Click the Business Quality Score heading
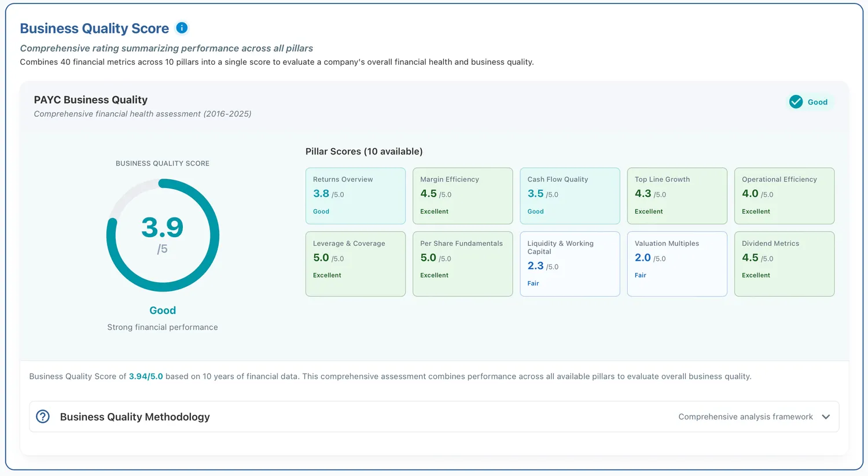868x476 pixels. coord(94,28)
